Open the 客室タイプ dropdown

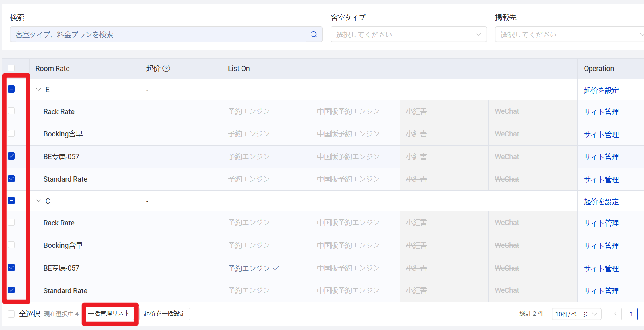tap(409, 34)
